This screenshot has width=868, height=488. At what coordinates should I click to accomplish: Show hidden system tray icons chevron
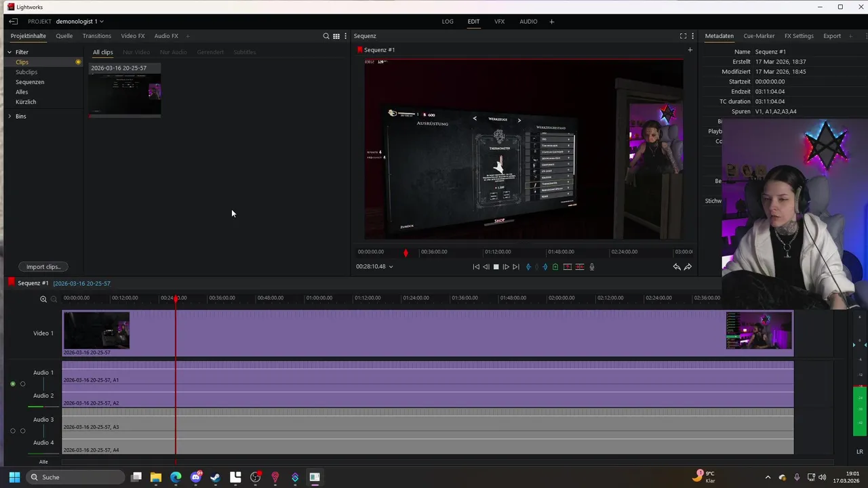click(x=768, y=477)
